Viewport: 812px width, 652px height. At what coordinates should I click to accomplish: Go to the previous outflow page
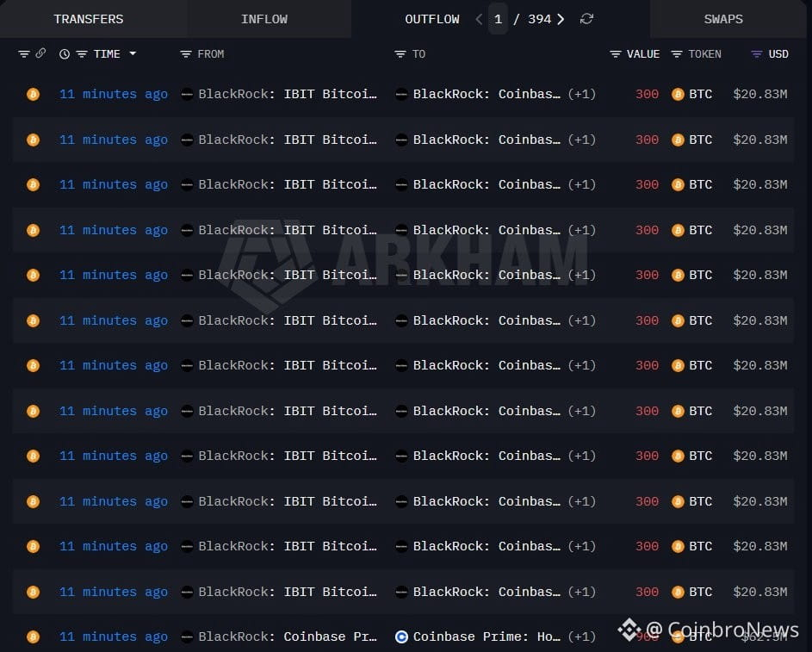479,19
